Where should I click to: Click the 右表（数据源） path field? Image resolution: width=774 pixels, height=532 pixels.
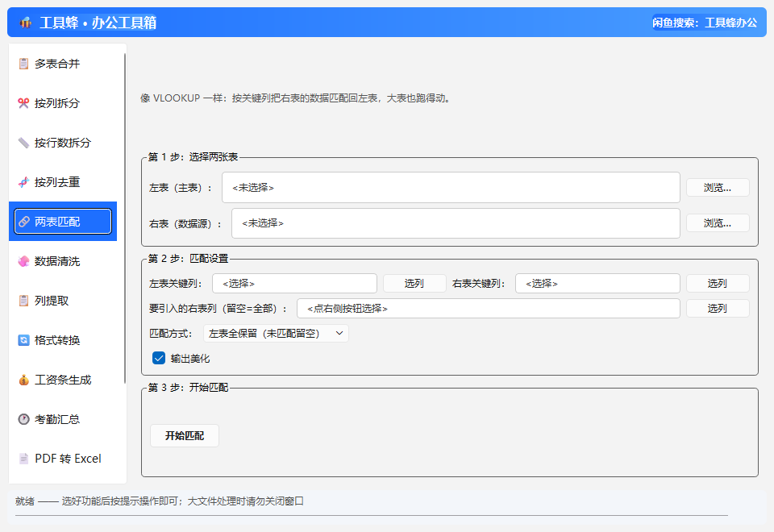point(456,223)
